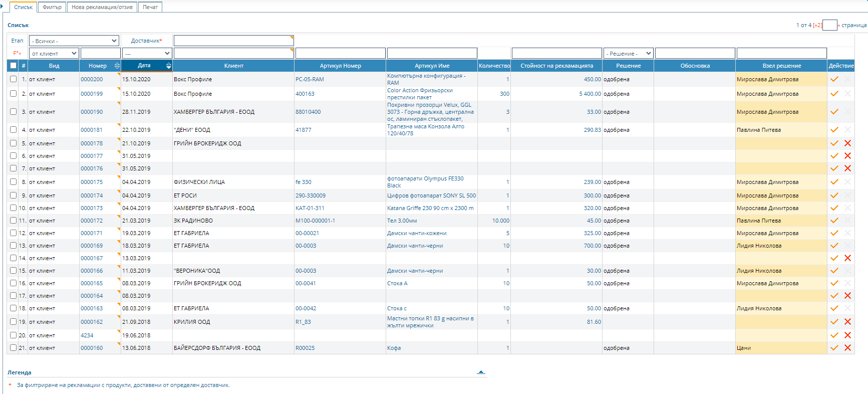Delete row 0000176 with the red X
The image size is (868, 394).
pos(847,168)
